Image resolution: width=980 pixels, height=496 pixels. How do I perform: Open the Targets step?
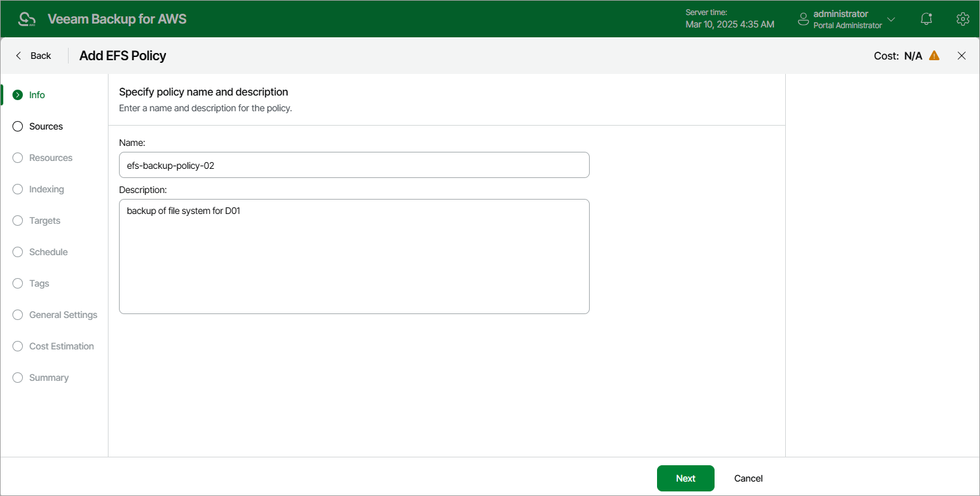tap(18, 221)
